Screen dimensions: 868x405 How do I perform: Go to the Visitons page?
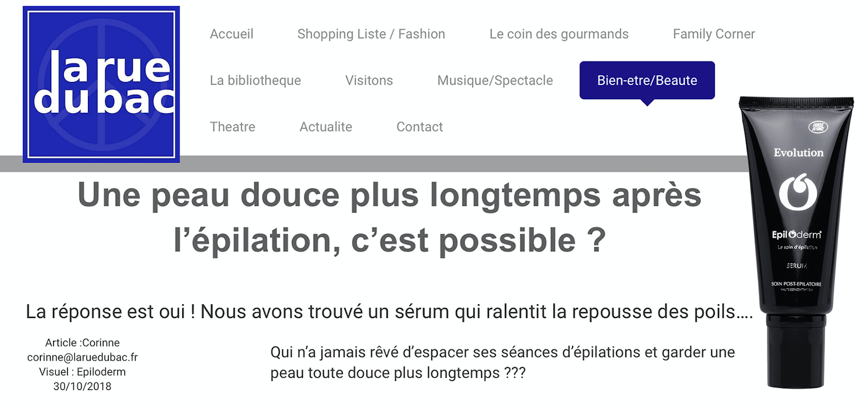(369, 80)
